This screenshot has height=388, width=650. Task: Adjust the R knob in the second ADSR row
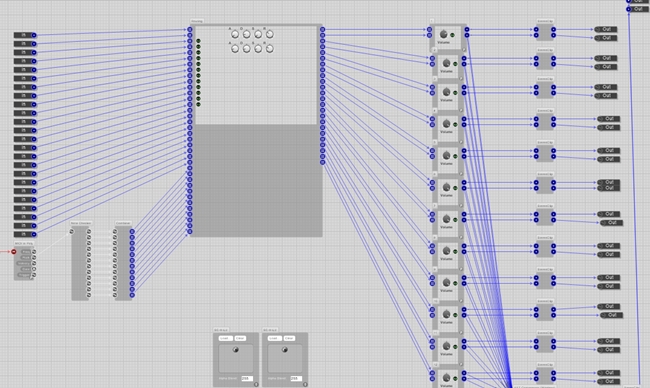[x=270, y=48]
